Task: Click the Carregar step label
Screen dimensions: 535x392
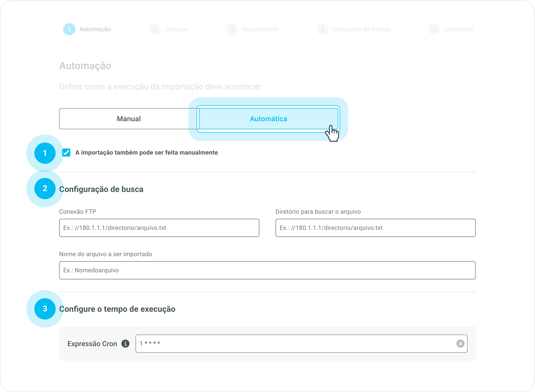Action: tap(177, 29)
